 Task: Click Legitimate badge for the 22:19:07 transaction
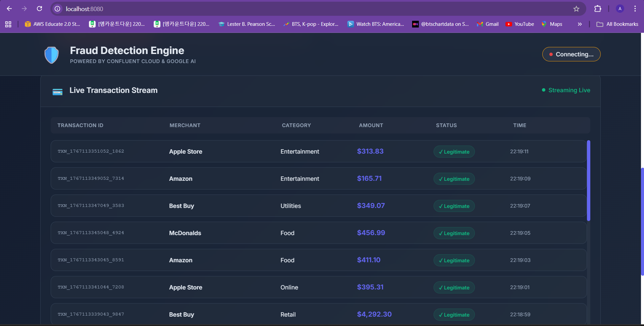point(454,206)
